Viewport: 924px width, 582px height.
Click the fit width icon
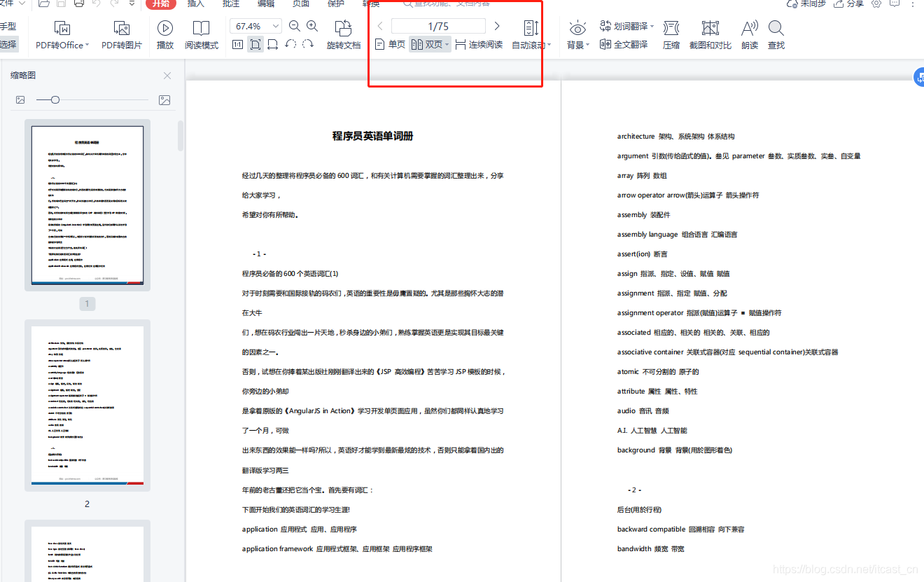[x=272, y=45]
